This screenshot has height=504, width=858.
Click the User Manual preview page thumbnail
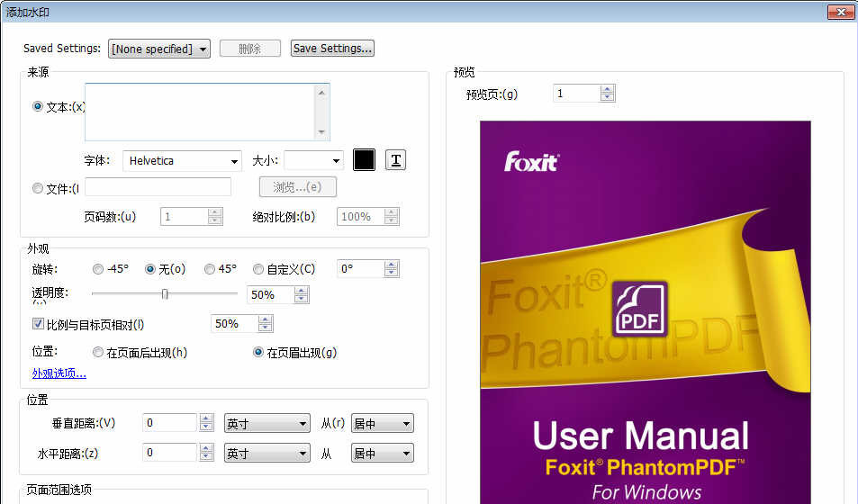(x=646, y=312)
